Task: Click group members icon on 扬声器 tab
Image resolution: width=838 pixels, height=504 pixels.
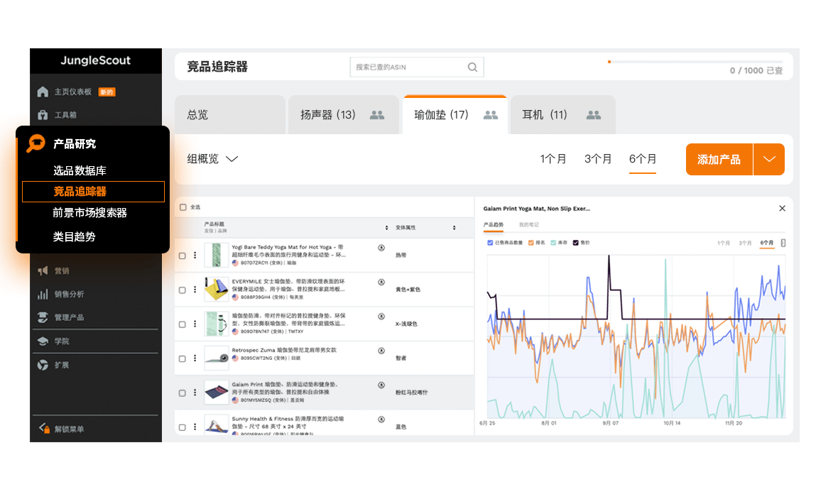Action: 377,115
